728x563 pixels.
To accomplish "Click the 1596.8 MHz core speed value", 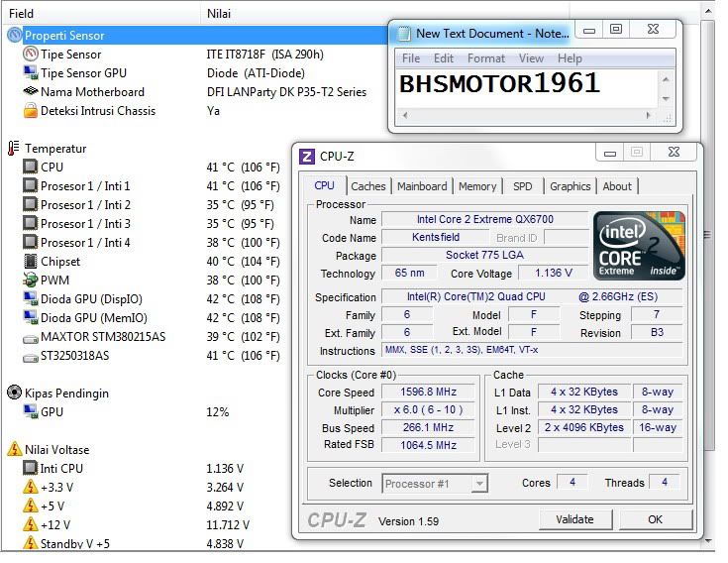I will point(429,393).
